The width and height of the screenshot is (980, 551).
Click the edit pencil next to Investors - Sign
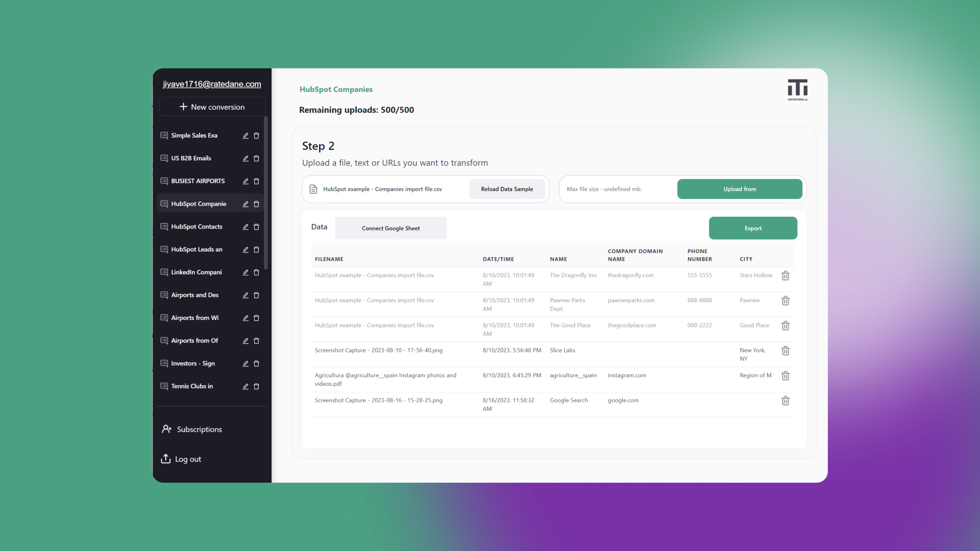[245, 363]
